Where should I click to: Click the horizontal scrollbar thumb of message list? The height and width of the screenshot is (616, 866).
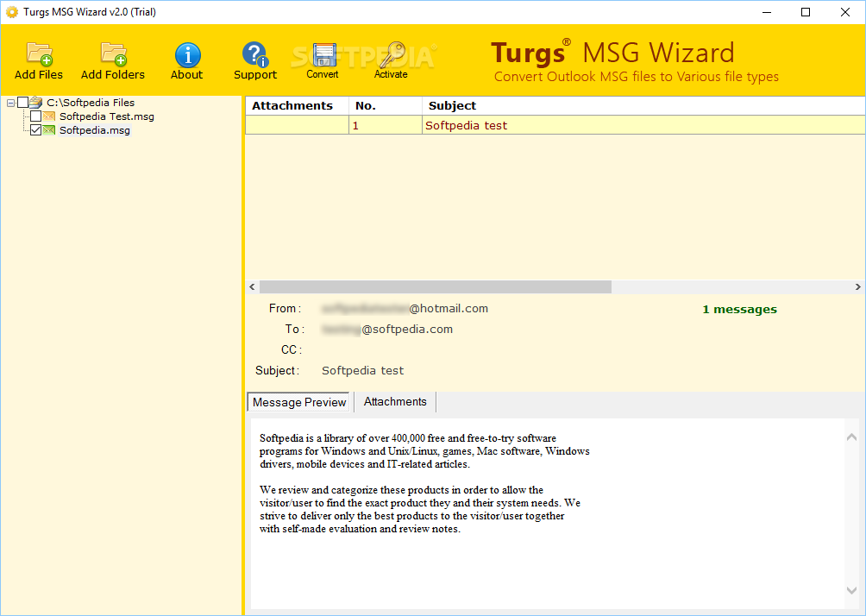pos(436,286)
